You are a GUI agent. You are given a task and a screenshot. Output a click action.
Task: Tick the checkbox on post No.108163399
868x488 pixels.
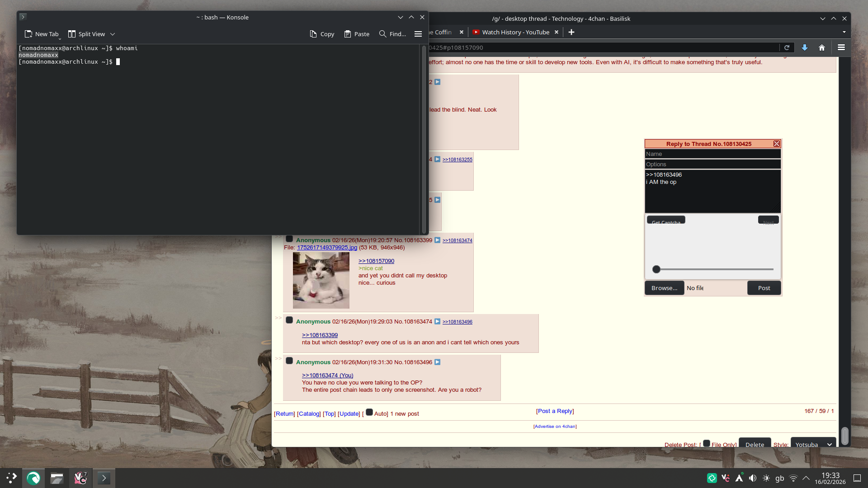(x=289, y=239)
